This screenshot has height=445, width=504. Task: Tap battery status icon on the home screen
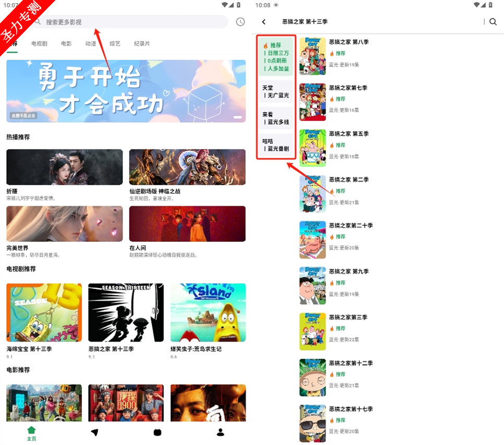[x=238, y=5]
